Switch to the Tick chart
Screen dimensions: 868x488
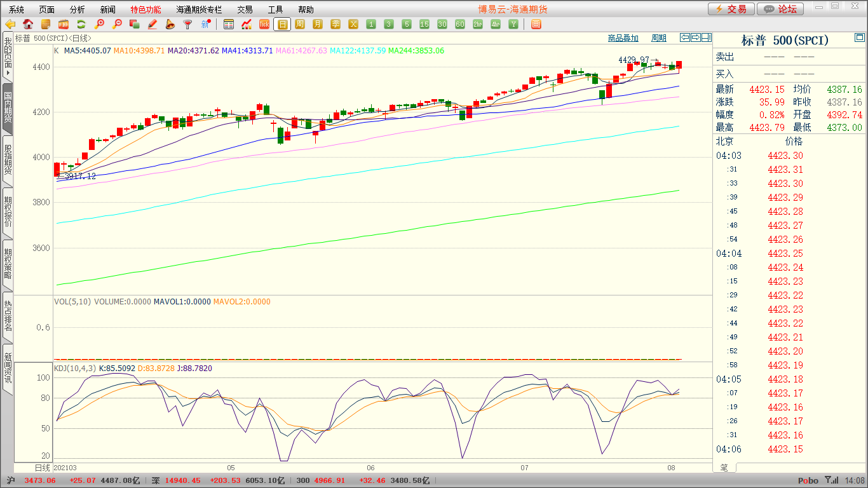pos(264,24)
